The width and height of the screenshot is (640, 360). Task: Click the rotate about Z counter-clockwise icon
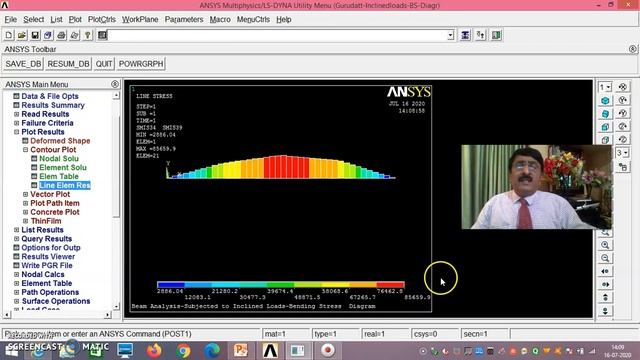pos(623,140)
